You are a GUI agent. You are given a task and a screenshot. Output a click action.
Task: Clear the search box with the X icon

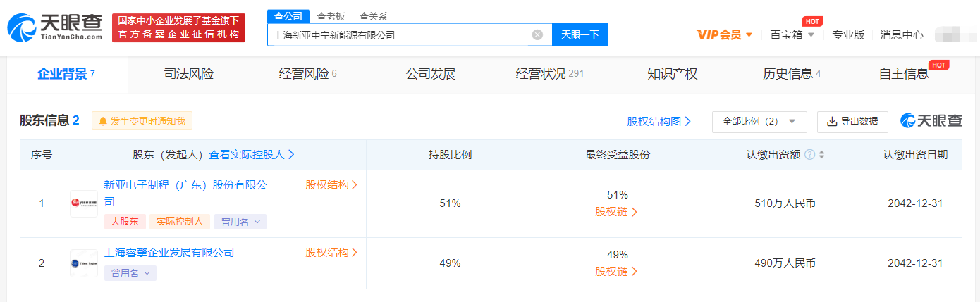tap(537, 34)
